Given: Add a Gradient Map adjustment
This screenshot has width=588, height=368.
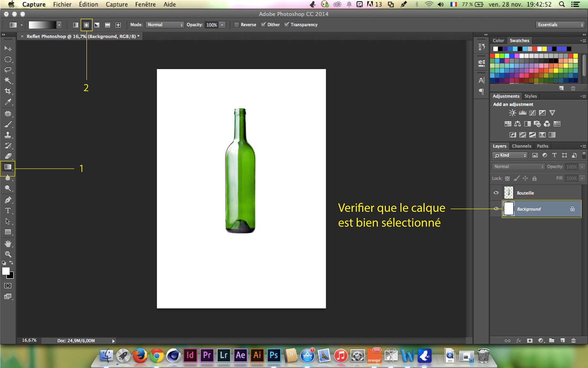Looking at the screenshot, I should pyautogui.click(x=552, y=135).
